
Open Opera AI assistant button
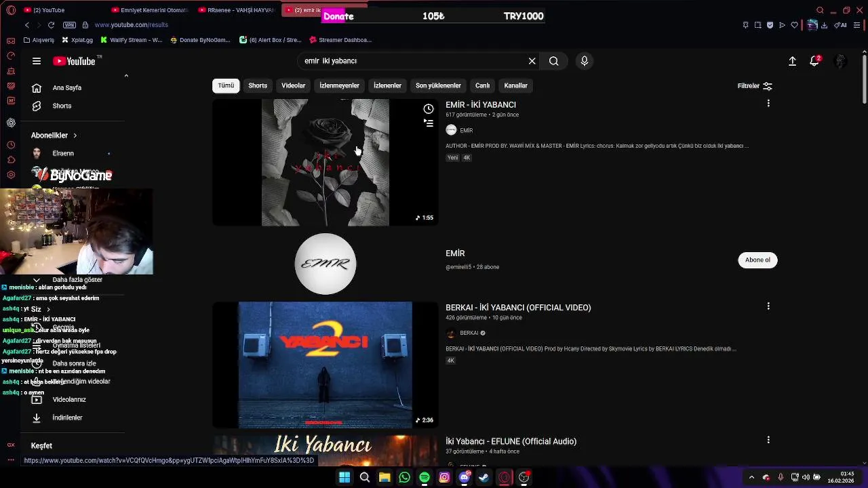(x=842, y=25)
